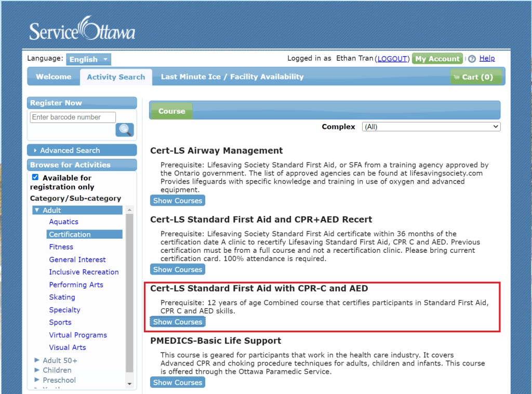Show courses for Cert-LS Airway Management
532x394 pixels.
coord(178,200)
